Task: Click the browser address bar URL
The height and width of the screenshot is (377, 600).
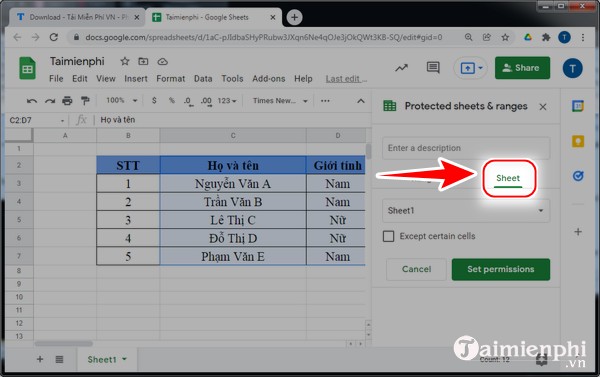Action: [264, 37]
